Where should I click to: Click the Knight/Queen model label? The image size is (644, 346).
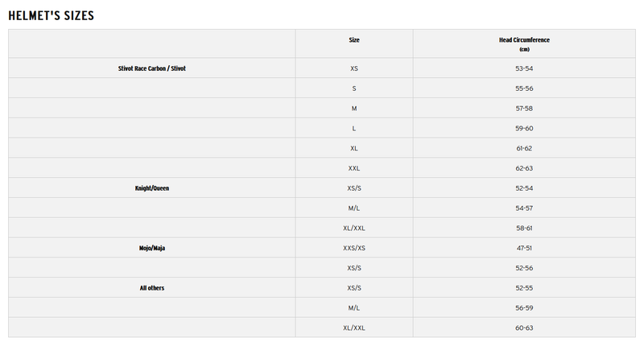(152, 188)
